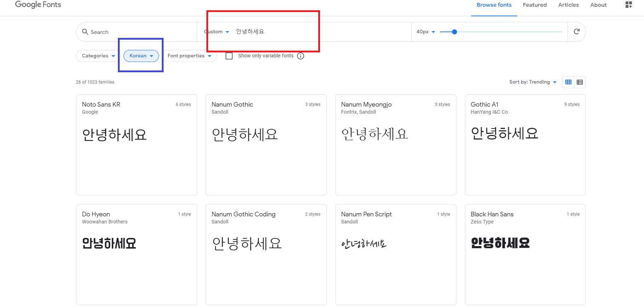
Task: Reset all filters with the refresh icon
Action: point(576,32)
